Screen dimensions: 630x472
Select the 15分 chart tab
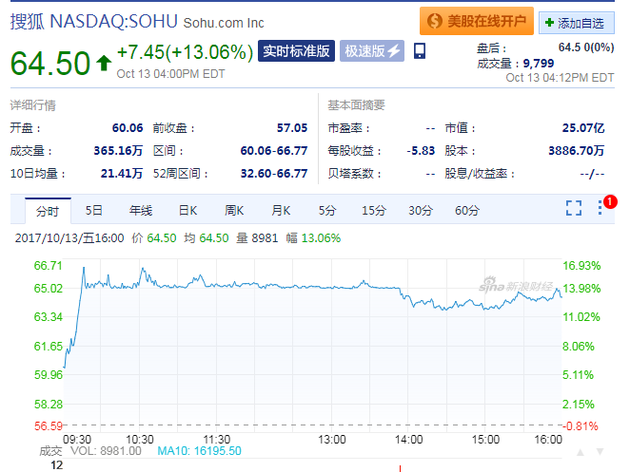[x=374, y=210]
